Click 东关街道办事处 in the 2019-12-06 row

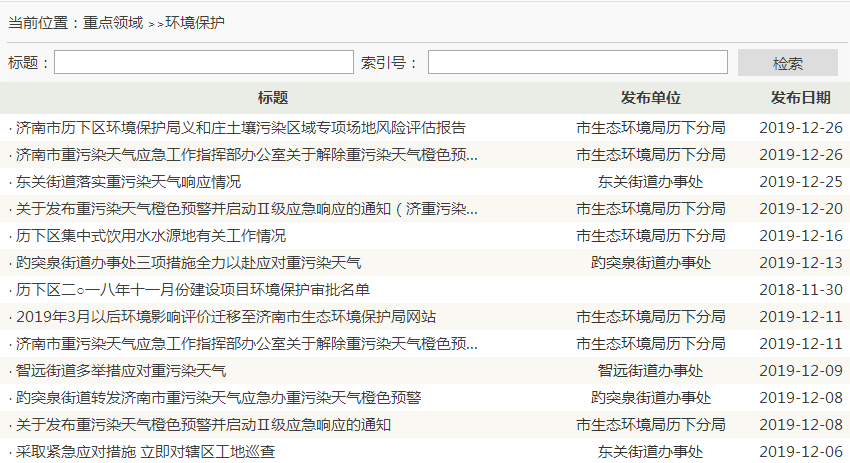651,452
